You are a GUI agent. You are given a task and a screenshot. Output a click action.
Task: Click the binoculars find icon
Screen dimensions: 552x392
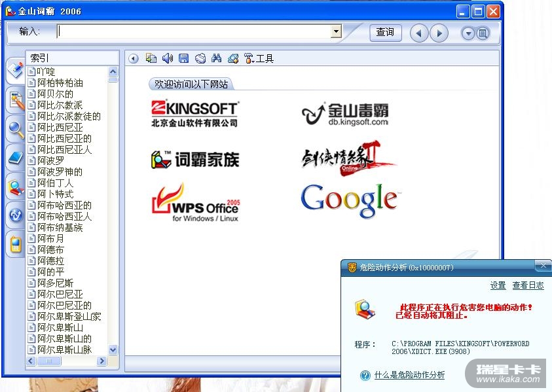point(217,58)
